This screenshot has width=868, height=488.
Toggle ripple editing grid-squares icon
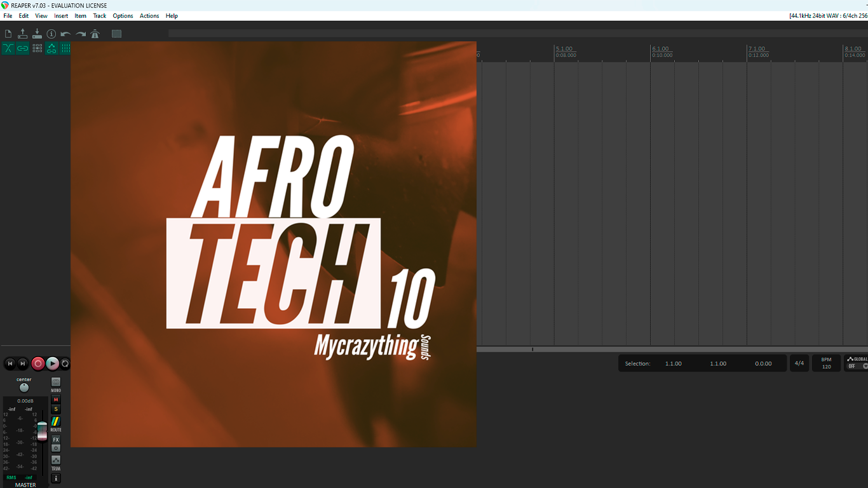(x=37, y=48)
